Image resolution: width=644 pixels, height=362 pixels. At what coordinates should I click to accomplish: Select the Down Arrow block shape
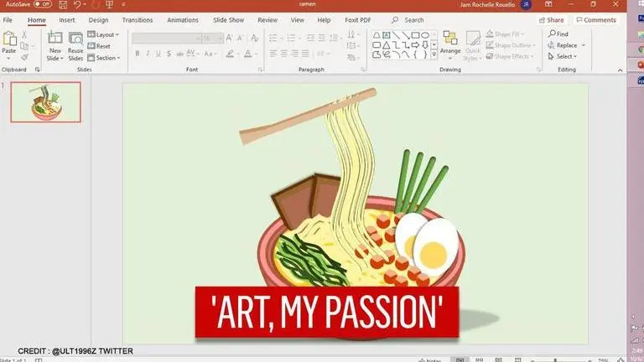click(425, 45)
